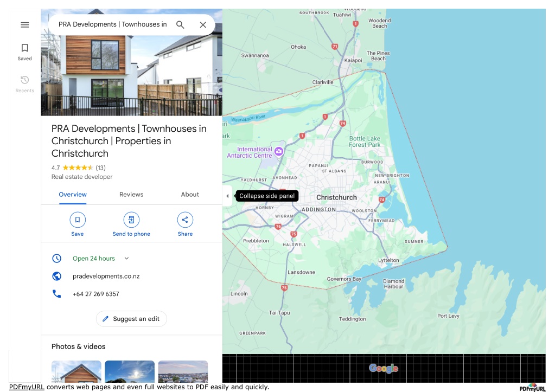
Task: Click the International Antarctic Centre map marker
Action: coord(279,151)
